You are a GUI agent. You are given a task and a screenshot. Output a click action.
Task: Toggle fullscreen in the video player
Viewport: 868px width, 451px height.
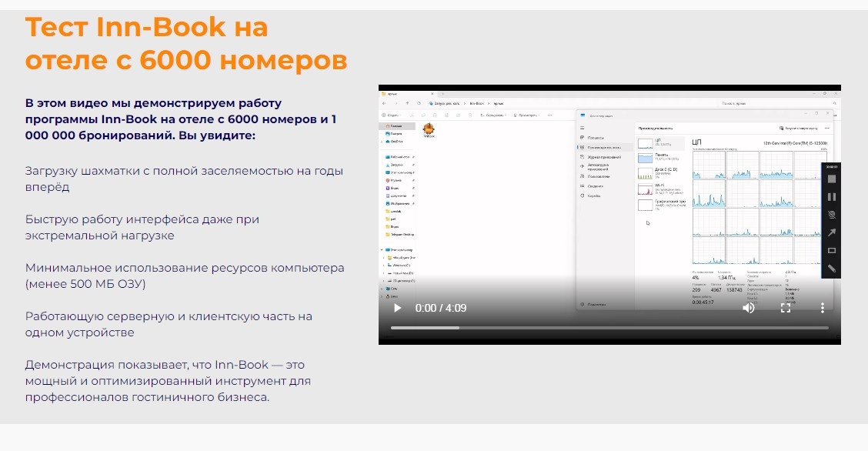tap(786, 307)
